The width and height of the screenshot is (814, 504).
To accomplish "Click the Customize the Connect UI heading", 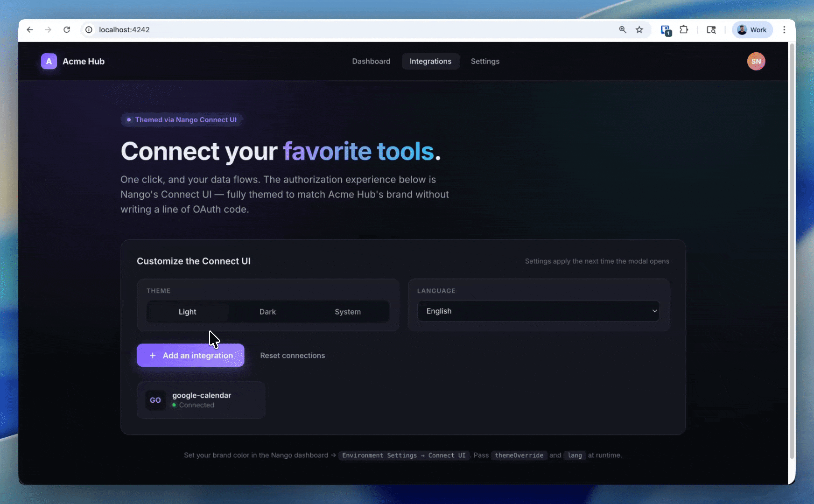I will [x=194, y=261].
